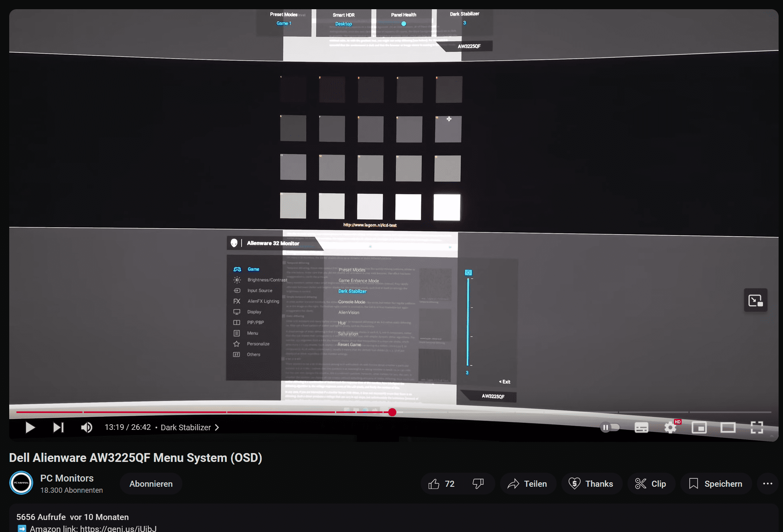Switch to miniplayer mode
783x532 pixels.
[699, 427]
